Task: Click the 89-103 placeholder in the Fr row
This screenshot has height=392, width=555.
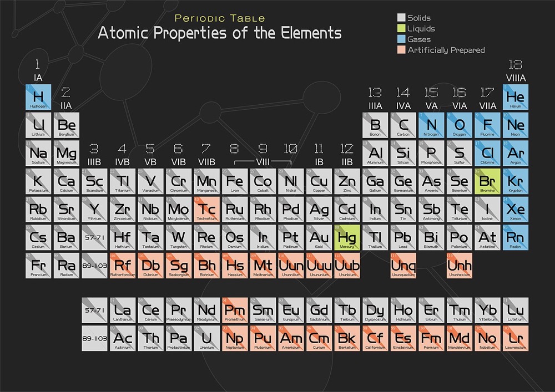Action: coord(94,265)
